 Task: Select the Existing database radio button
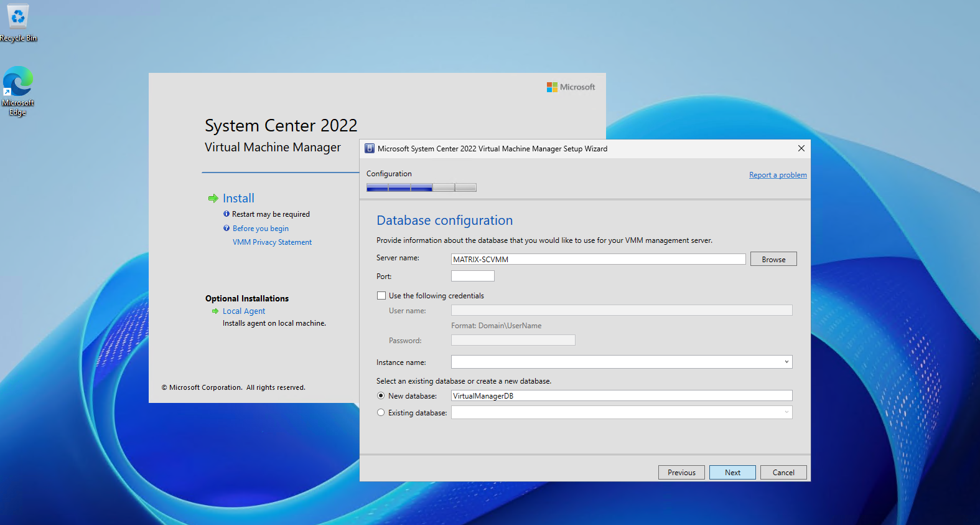click(381, 412)
